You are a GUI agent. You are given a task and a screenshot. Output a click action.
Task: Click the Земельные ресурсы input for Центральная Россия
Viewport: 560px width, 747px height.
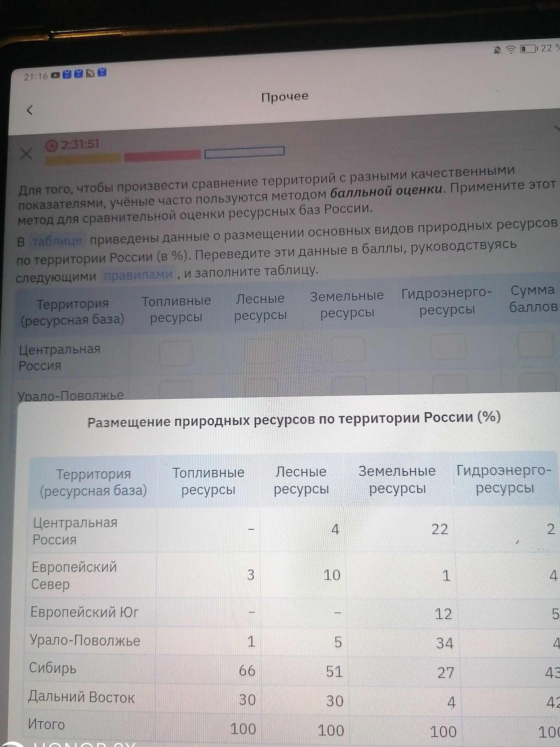348,349
